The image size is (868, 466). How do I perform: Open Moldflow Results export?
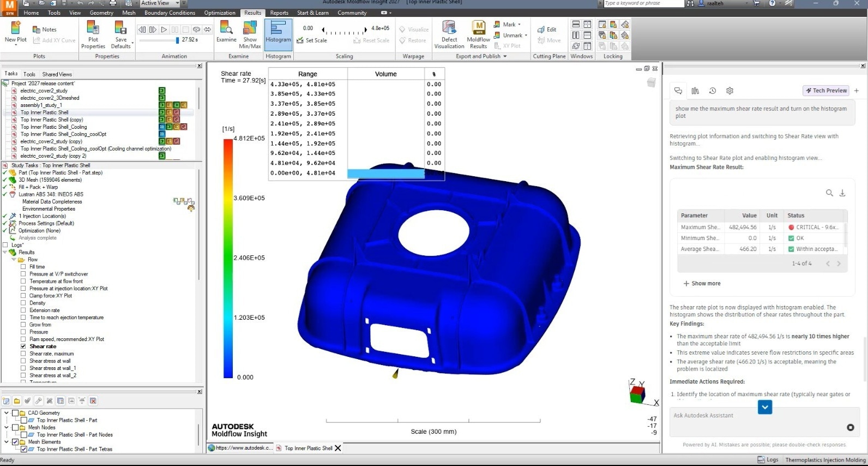click(478, 35)
